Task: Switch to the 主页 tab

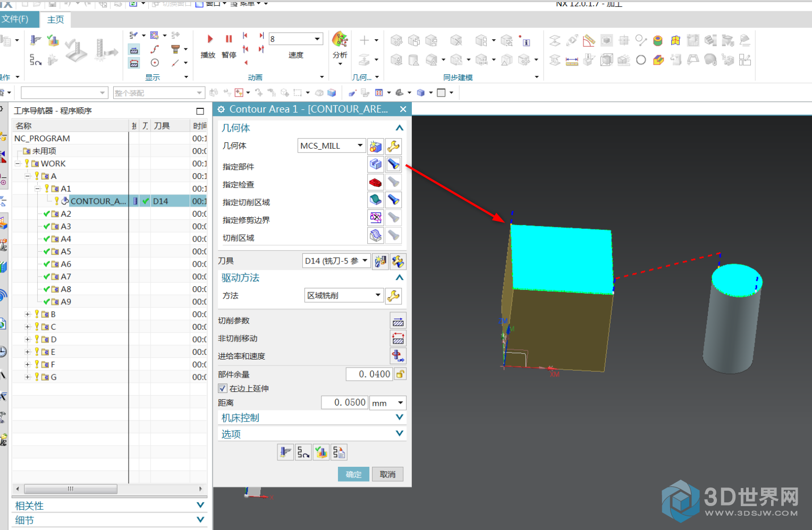Action: (x=55, y=19)
